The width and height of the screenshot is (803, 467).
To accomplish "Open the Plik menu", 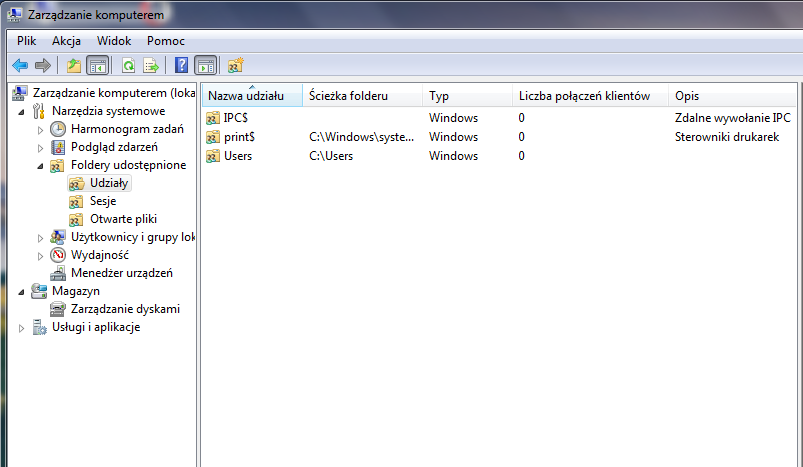I will tap(27, 41).
